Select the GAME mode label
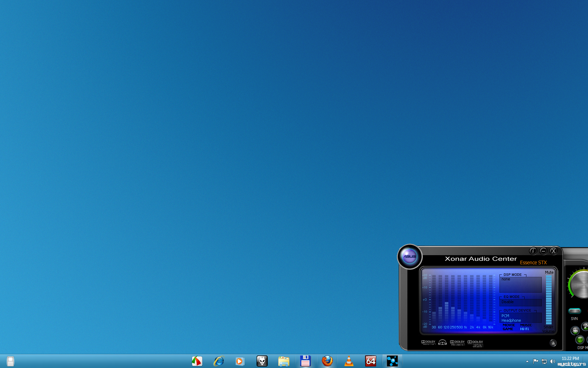 pyautogui.click(x=508, y=329)
